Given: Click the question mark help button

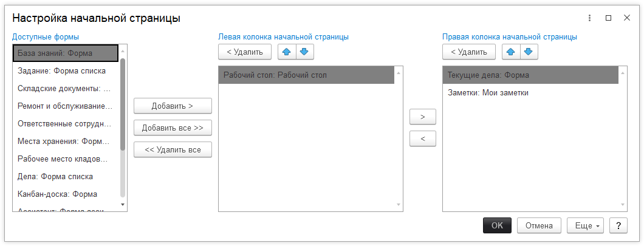Looking at the screenshot, I should [x=618, y=225].
